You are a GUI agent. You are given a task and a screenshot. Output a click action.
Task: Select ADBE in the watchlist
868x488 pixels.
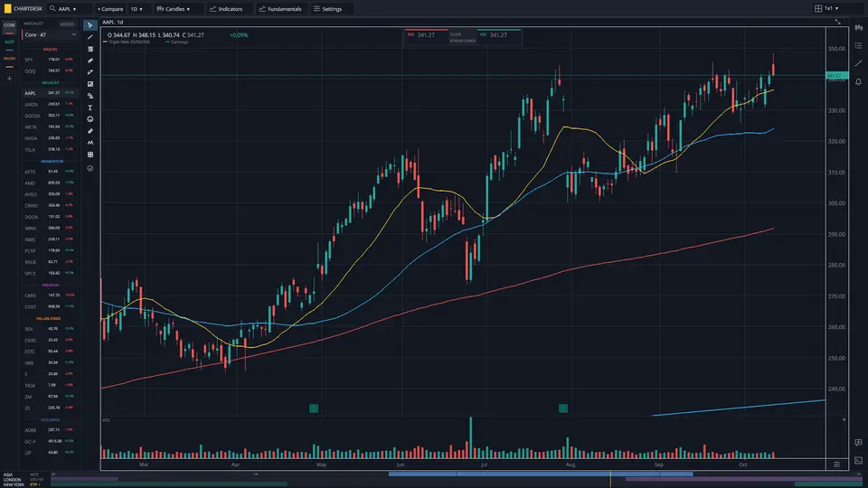pyautogui.click(x=49, y=430)
